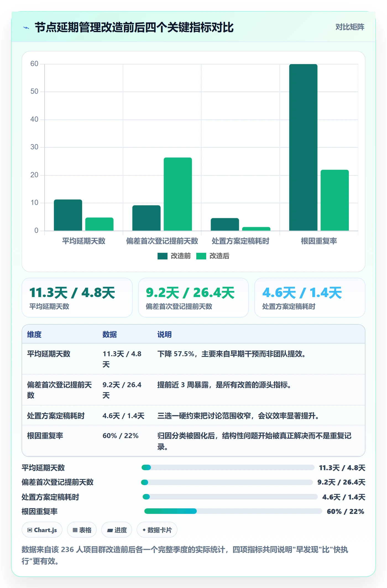Screen dimensions: 387x588
Task: Click the 进度 tag icon
Action: pos(110,530)
